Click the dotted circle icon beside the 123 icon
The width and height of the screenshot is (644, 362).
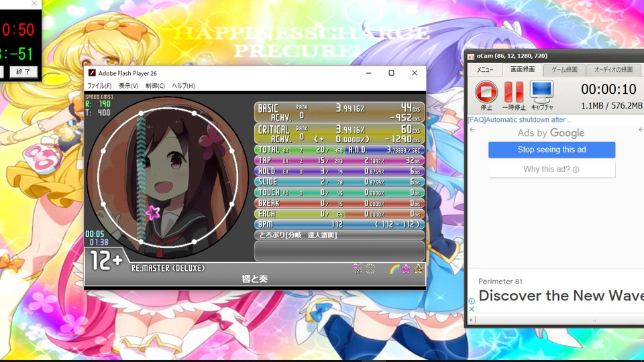(370, 269)
